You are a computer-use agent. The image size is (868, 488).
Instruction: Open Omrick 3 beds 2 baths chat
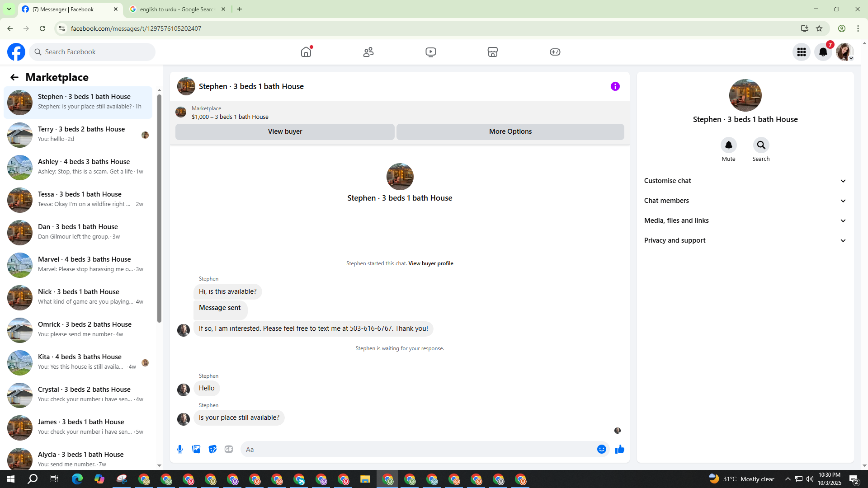tap(78, 330)
